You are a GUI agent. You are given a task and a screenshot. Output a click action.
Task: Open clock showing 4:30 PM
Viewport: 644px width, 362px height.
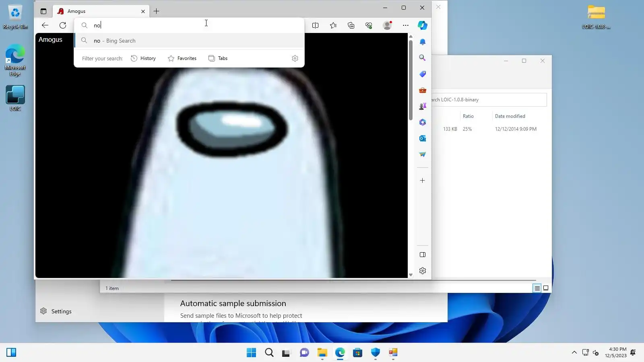pyautogui.click(x=616, y=352)
